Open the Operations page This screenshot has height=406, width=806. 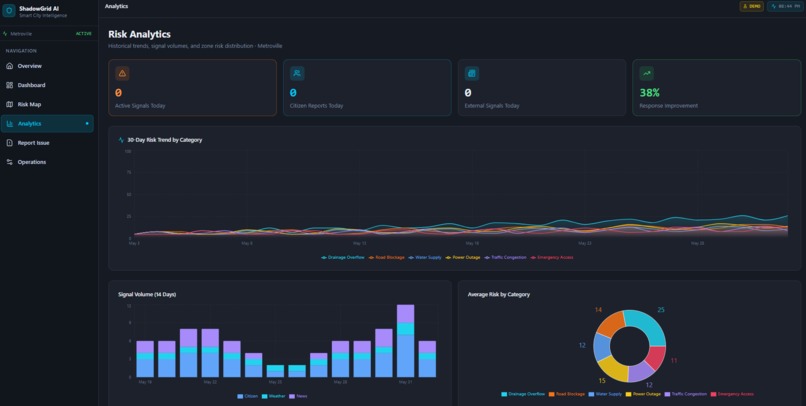pyautogui.click(x=47, y=162)
